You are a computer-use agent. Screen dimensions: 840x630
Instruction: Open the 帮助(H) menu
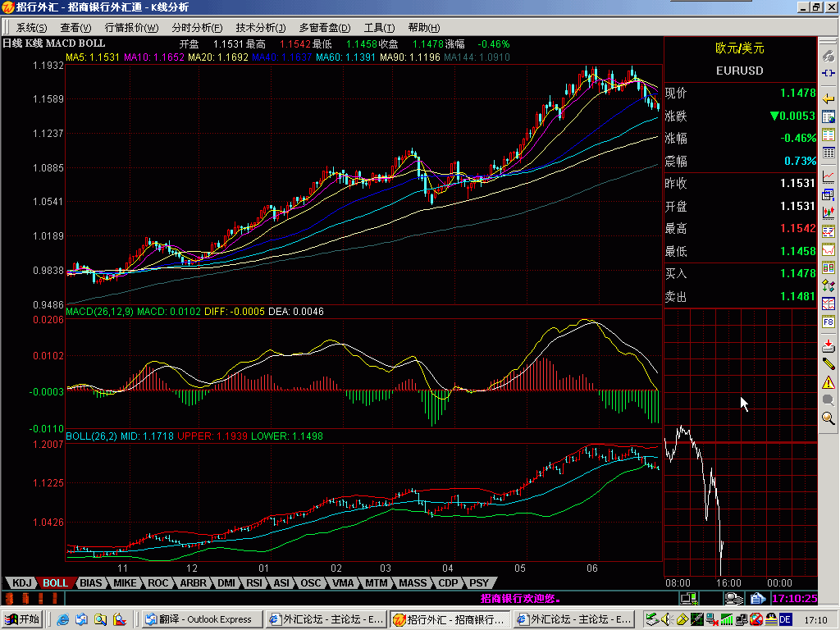coord(424,27)
